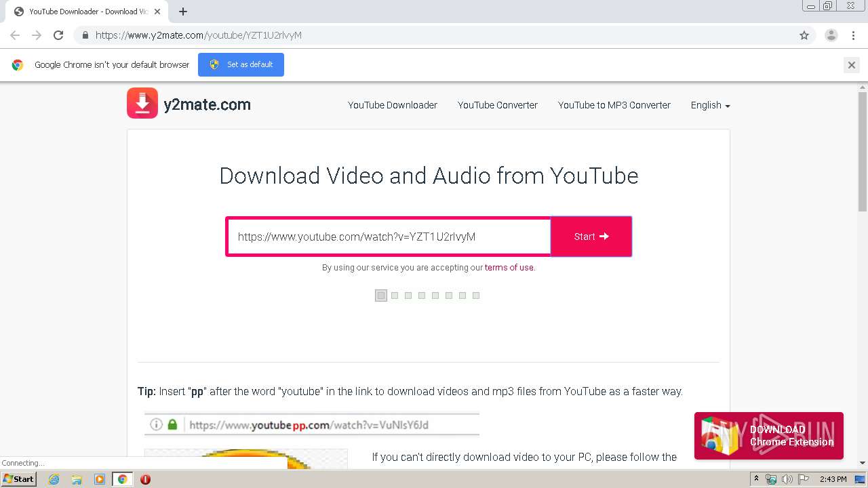
Task: Launch Opera from the taskbar
Action: pos(145,479)
